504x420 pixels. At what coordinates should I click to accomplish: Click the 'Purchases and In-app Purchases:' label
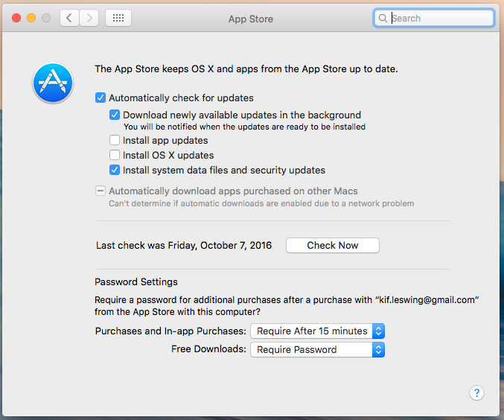[170, 331]
